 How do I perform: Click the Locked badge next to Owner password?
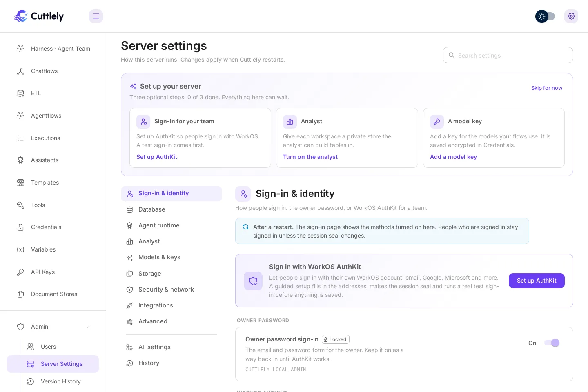(x=336, y=339)
